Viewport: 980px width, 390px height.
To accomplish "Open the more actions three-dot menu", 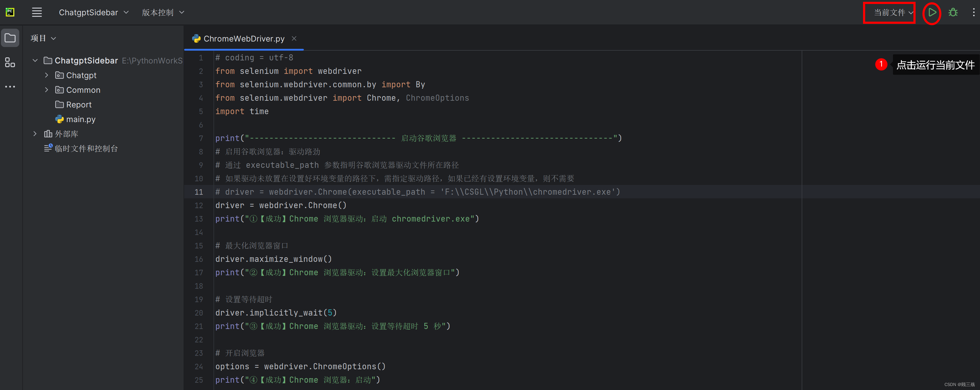I will click(974, 13).
